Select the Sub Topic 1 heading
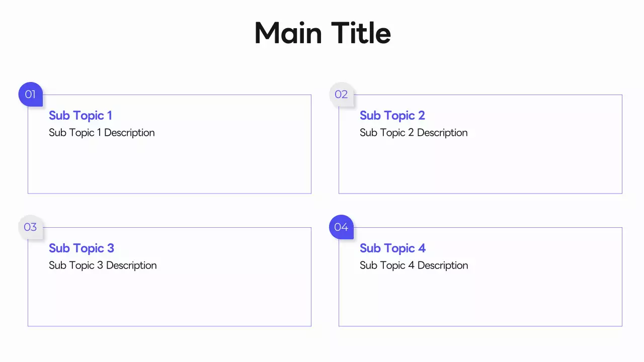This screenshot has width=644, height=362. click(x=80, y=116)
